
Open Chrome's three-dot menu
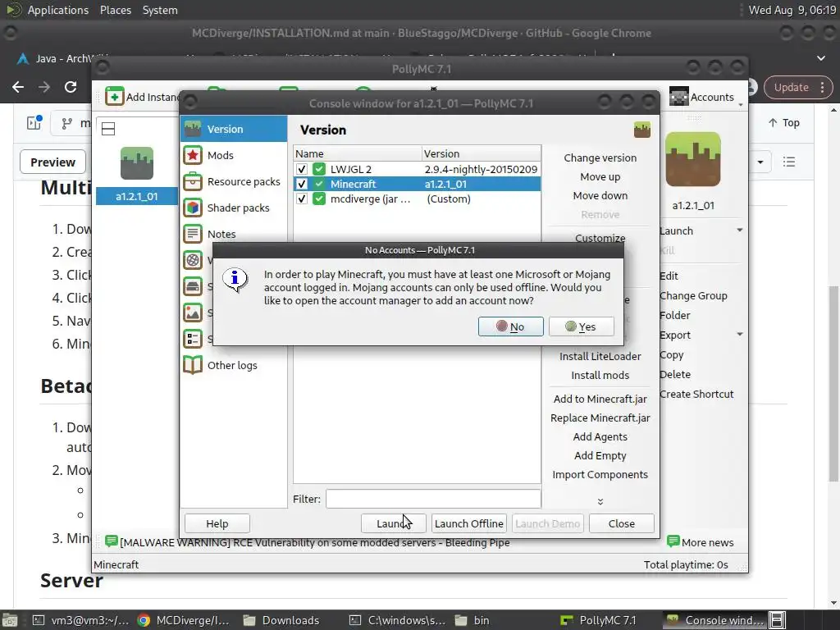click(x=822, y=87)
